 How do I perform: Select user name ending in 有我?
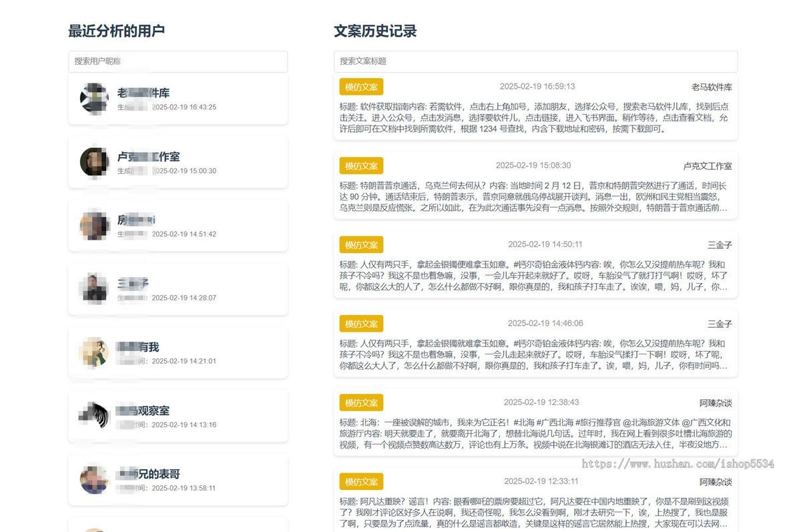tap(138, 347)
